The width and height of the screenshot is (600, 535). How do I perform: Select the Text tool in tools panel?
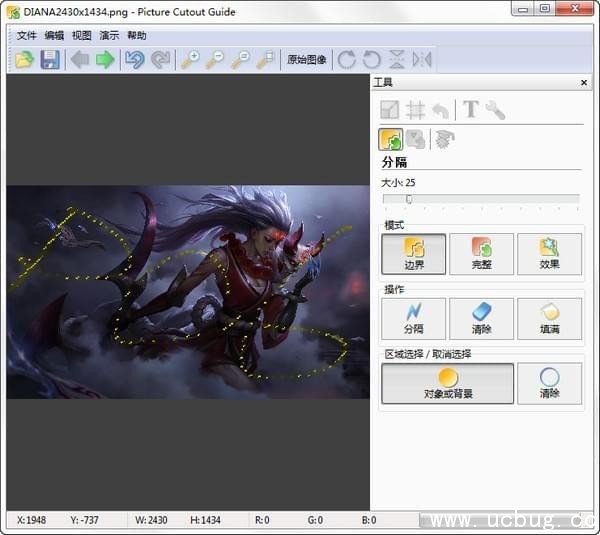(x=470, y=110)
